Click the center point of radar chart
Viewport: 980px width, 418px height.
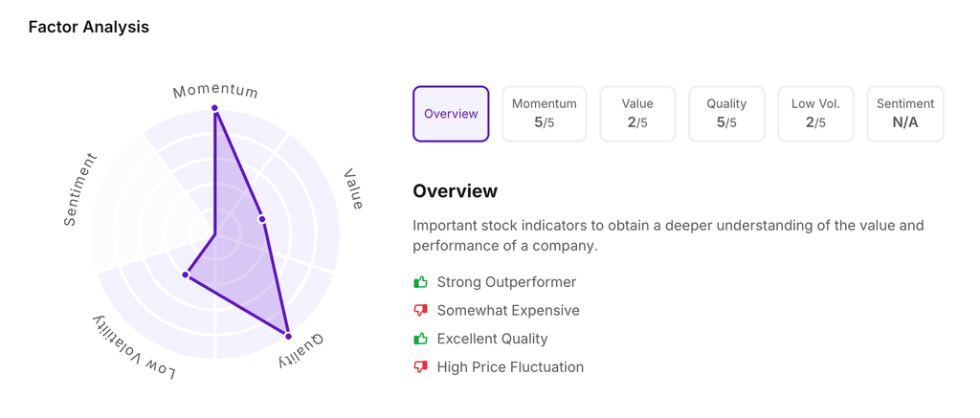(x=215, y=233)
